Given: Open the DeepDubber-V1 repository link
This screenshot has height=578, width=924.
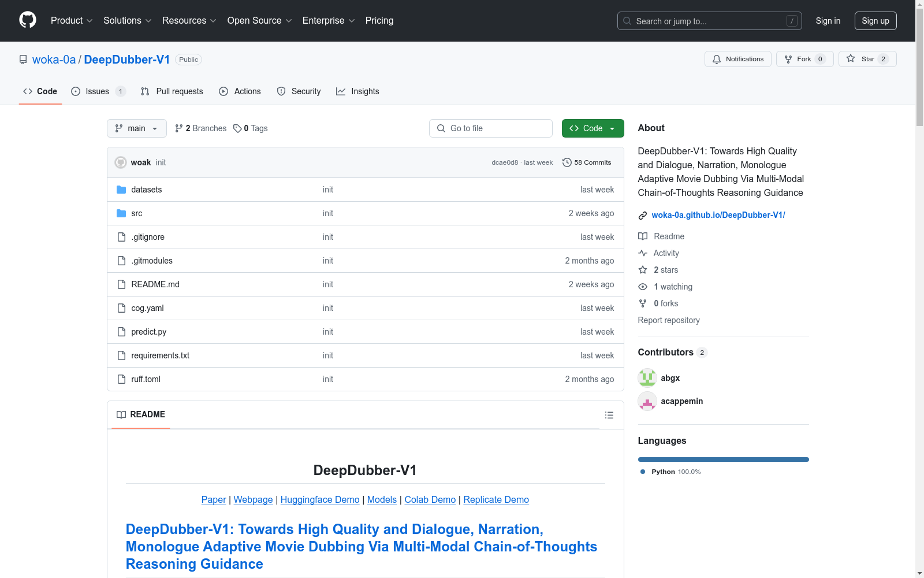Looking at the screenshot, I should point(127,60).
